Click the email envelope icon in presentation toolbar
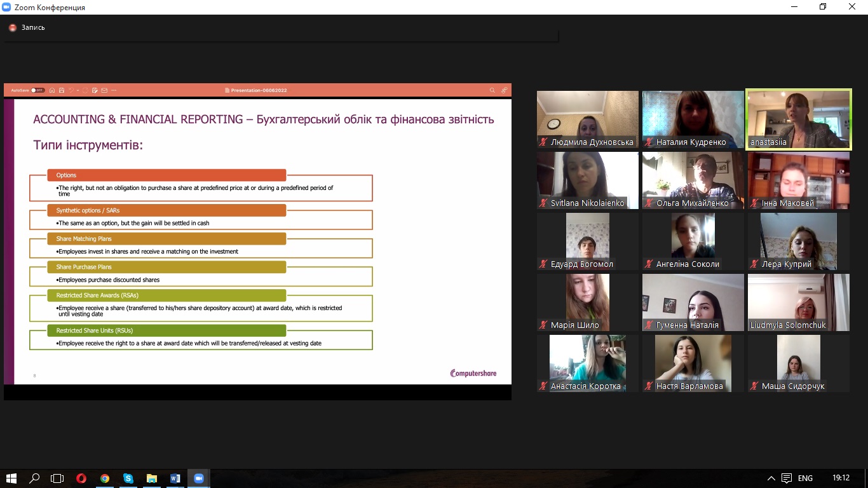Image resolution: width=868 pixels, height=488 pixels. [x=104, y=90]
